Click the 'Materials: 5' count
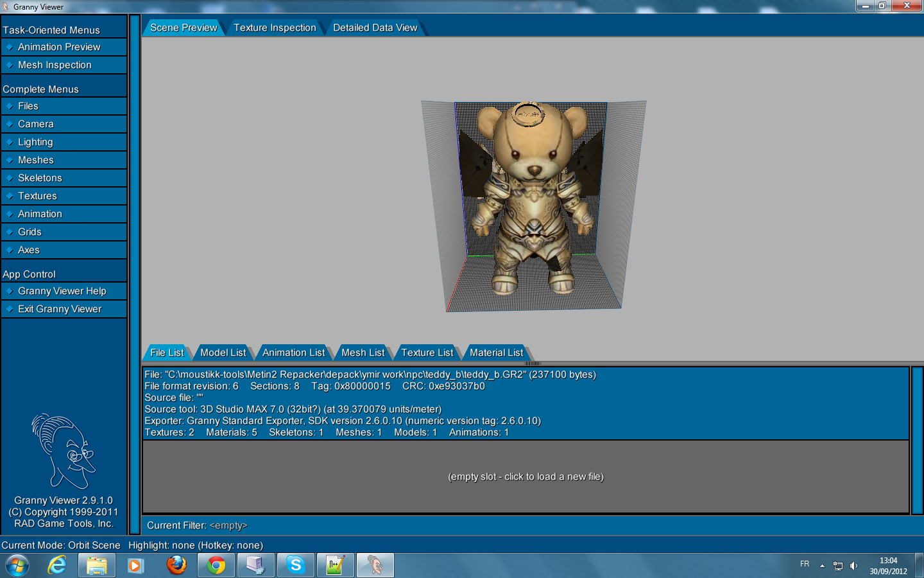 [232, 432]
